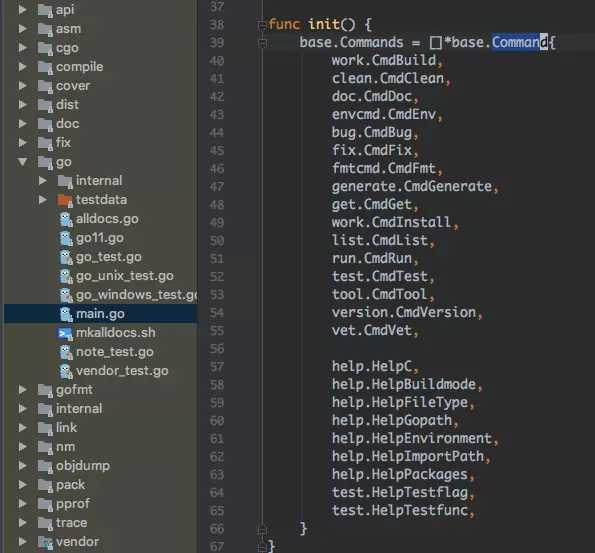Click line number 54 in the gutter
The image size is (595, 553).
217,313
